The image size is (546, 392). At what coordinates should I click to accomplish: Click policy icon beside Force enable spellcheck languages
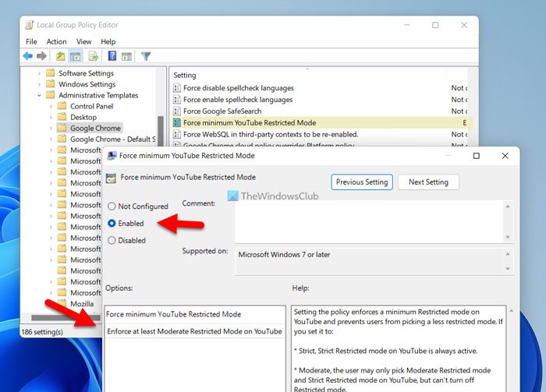[177, 100]
